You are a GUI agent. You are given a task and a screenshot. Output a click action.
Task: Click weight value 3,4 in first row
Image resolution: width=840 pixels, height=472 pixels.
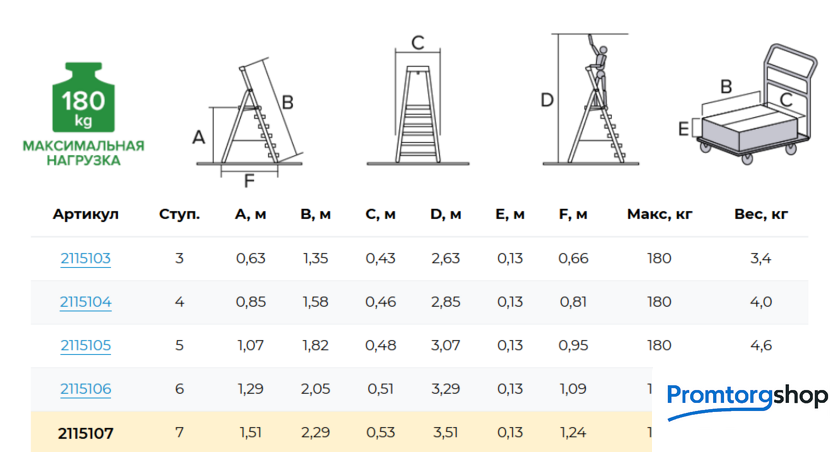(761, 259)
